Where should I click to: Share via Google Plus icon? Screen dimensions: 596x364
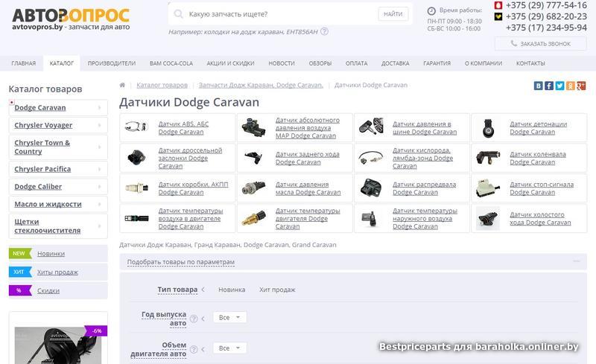click(581, 86)
